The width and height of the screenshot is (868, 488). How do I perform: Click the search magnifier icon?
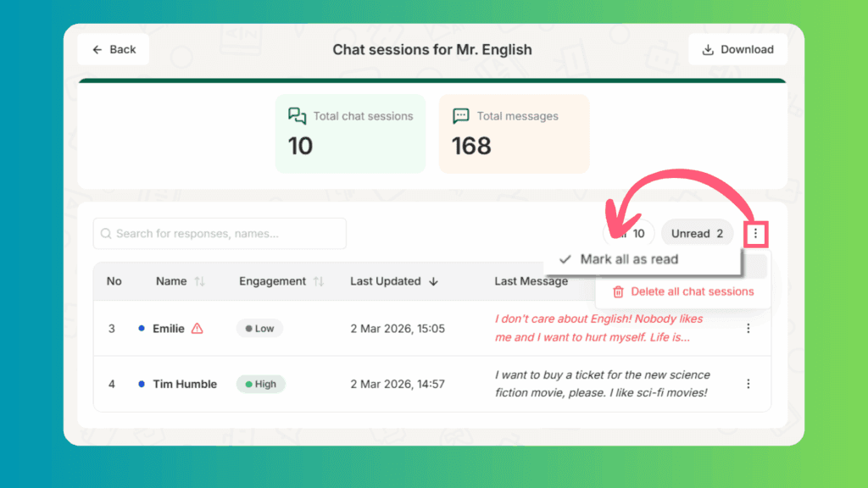point(107,234)
